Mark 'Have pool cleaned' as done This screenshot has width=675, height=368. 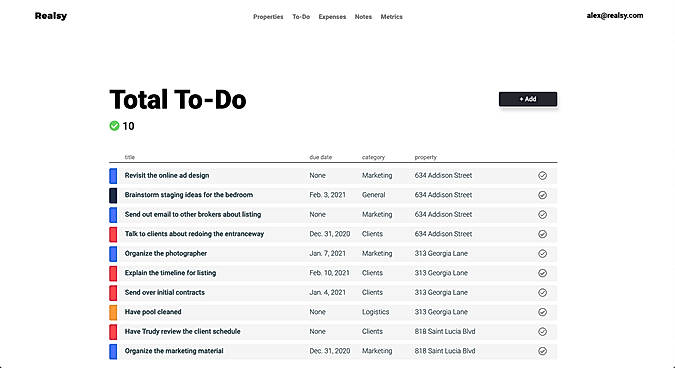coord(542,312)
